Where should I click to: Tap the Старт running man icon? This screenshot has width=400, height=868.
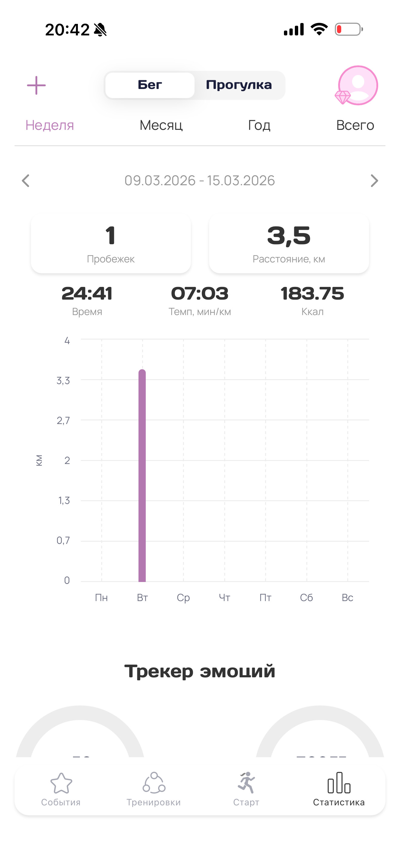(247, 782)
